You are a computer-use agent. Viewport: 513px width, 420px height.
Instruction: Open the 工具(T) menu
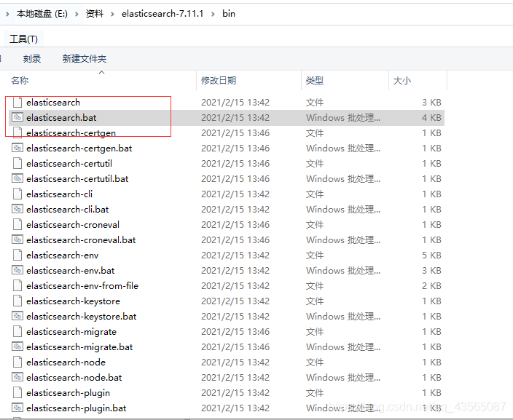pyautogui.click(x=23, y=39)
